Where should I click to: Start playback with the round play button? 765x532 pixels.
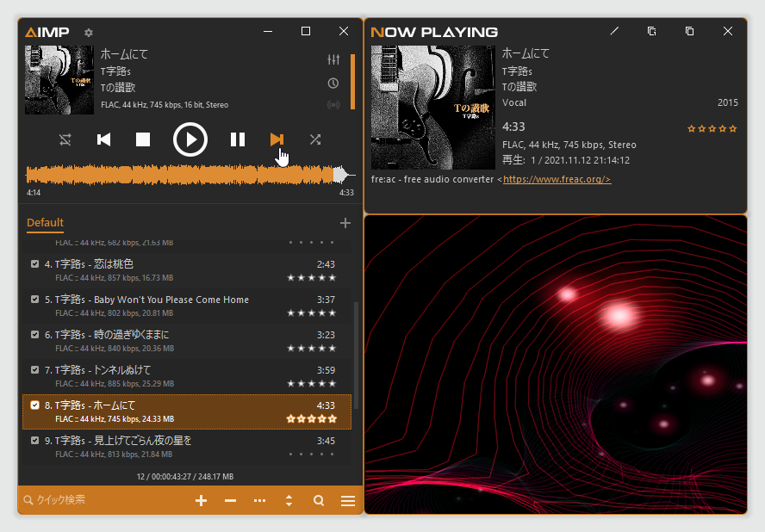[190, 140]
